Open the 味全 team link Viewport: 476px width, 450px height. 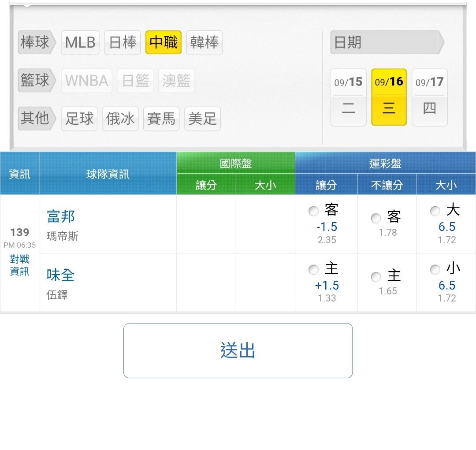click(60, 275)
